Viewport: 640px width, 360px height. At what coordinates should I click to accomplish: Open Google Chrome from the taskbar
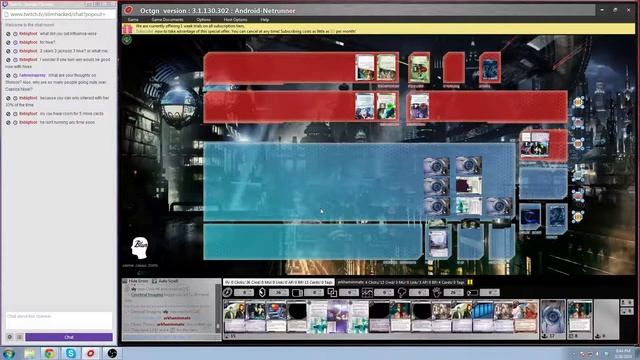[49, 353]
